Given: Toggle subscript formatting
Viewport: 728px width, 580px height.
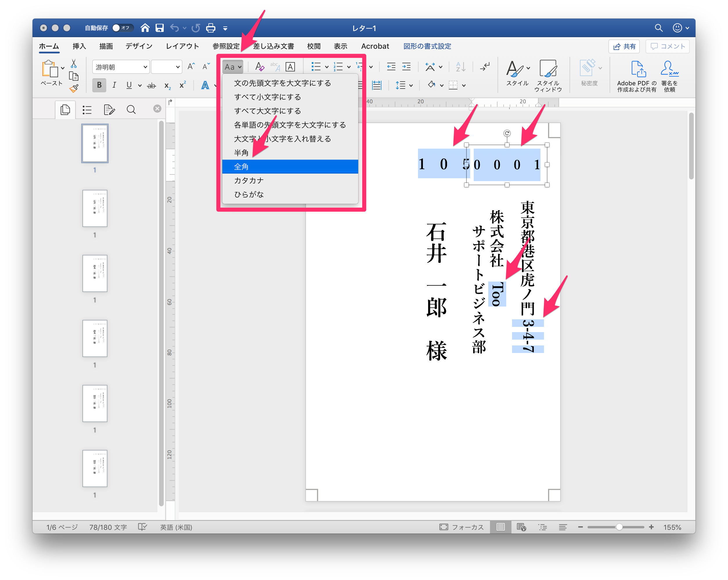Looking at the screenshot, I should 167,85.
